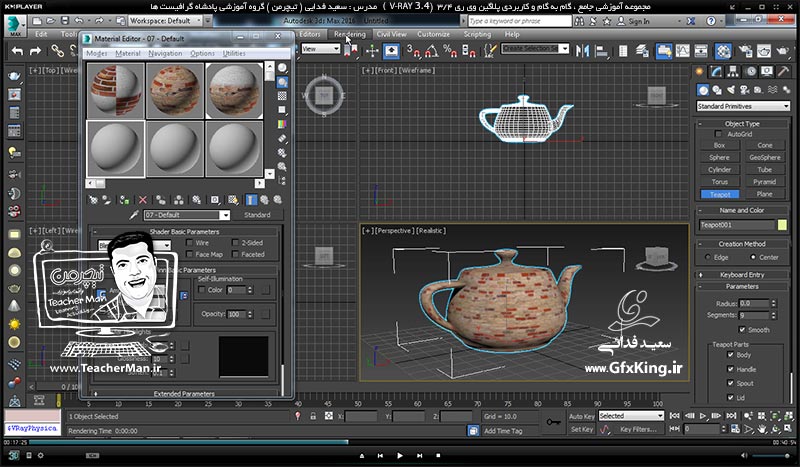Select Shapes category in Create panel
This screenshot has height=467, width=800.
coord(717,90)
